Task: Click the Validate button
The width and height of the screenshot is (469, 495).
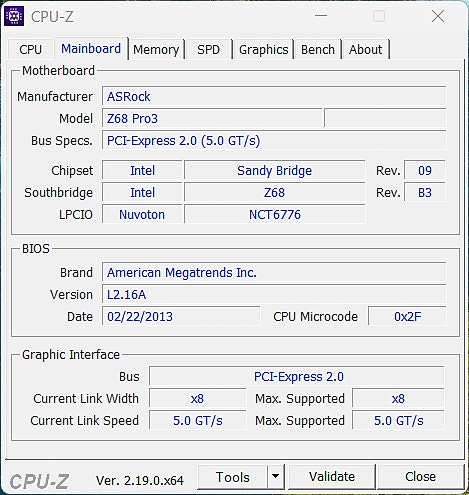Action: (332, 477)
